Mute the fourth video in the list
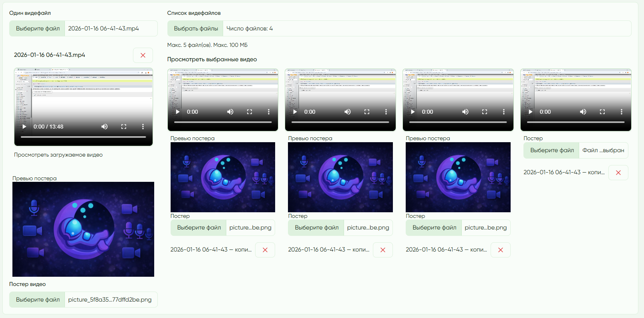This screenshot has height=318, width=644. pos(583,112)
